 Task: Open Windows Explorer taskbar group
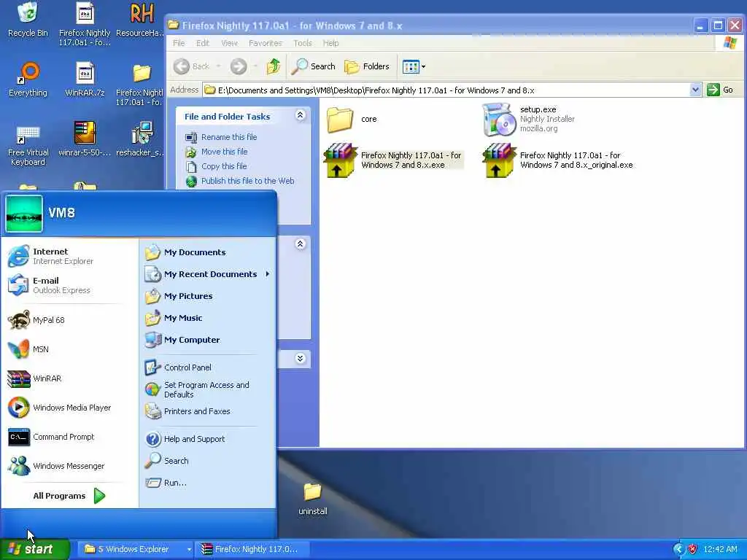[x=135, y=549]
